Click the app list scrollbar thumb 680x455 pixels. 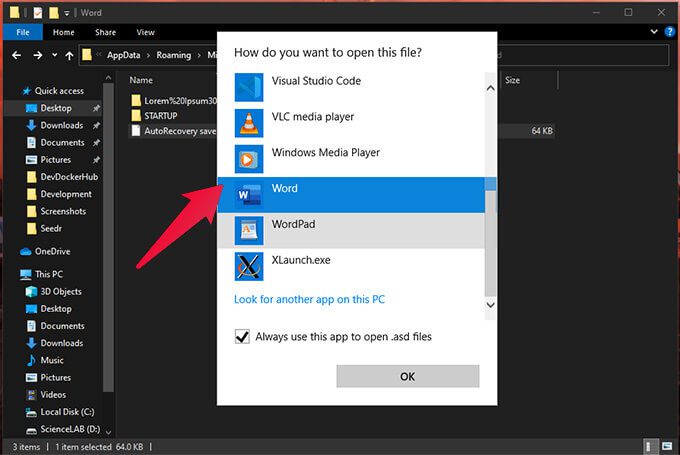(x=490, y=236)
